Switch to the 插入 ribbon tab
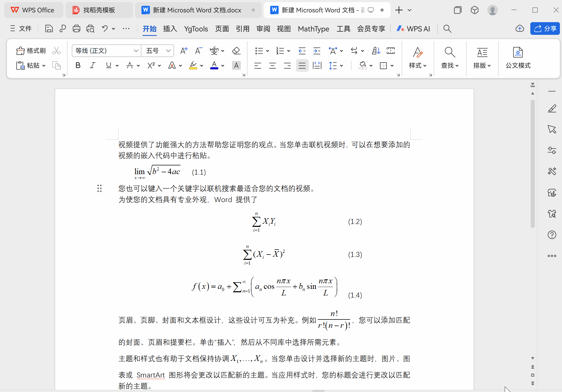562x392 pixels. [x=170, y=28]
